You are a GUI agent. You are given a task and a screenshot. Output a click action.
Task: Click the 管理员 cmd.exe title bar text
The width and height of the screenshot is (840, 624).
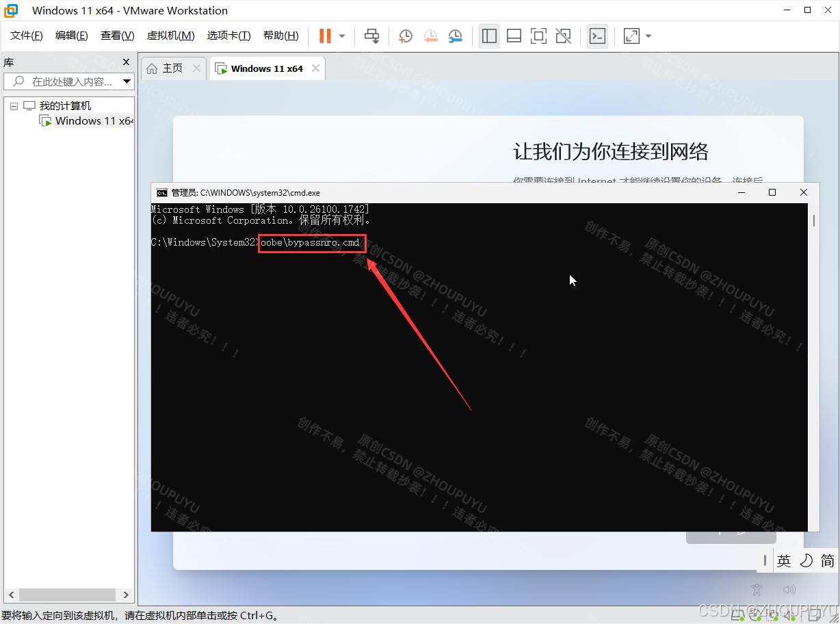246,193
